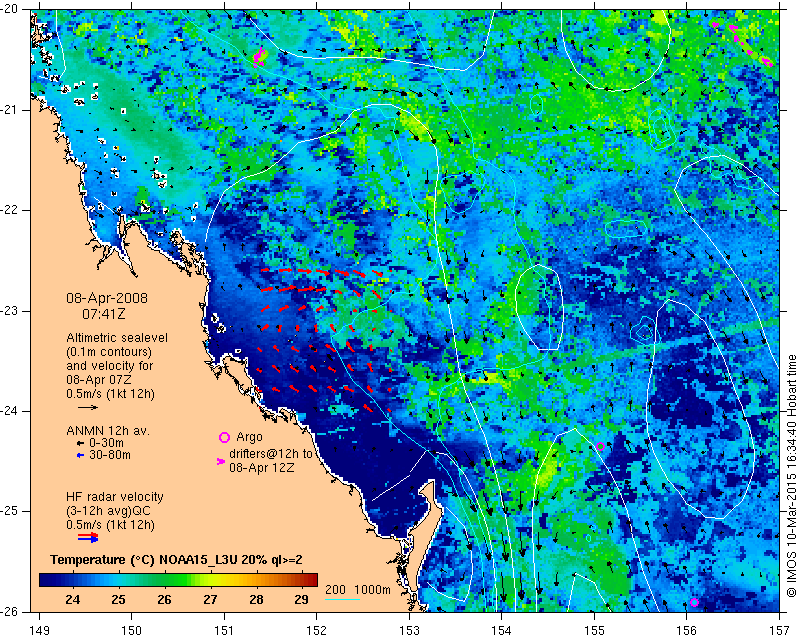
Task: Click longitude axis label 149
Action: [39, 631]
